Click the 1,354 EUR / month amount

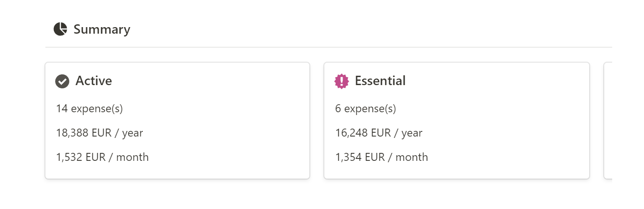coord(381,157)
